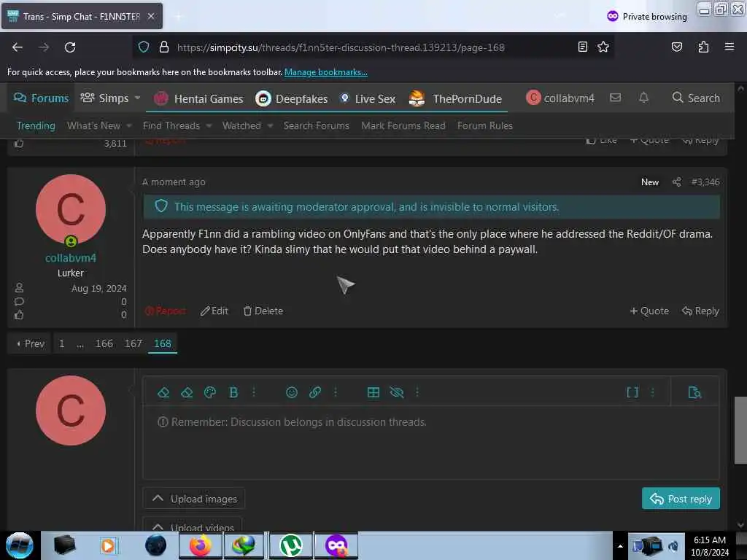Open notifications bell icon

click(x=643, y=98)
